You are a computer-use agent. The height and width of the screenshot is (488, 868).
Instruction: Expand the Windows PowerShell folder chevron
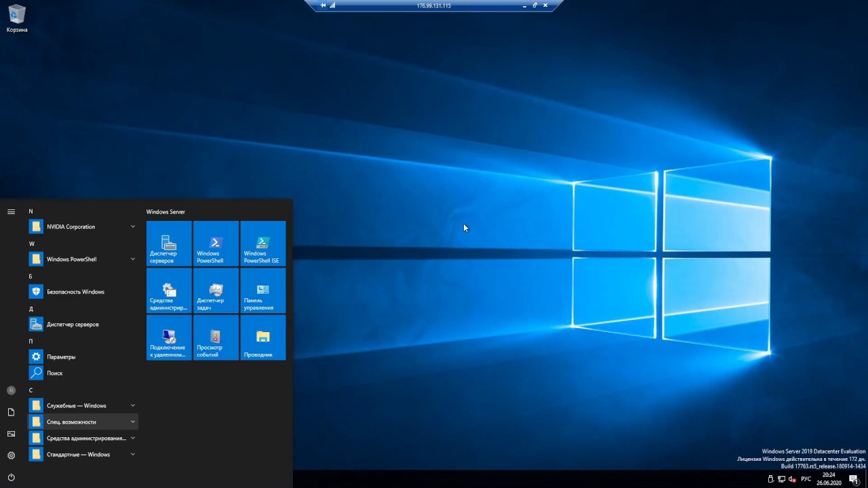(x=133, y=259)
